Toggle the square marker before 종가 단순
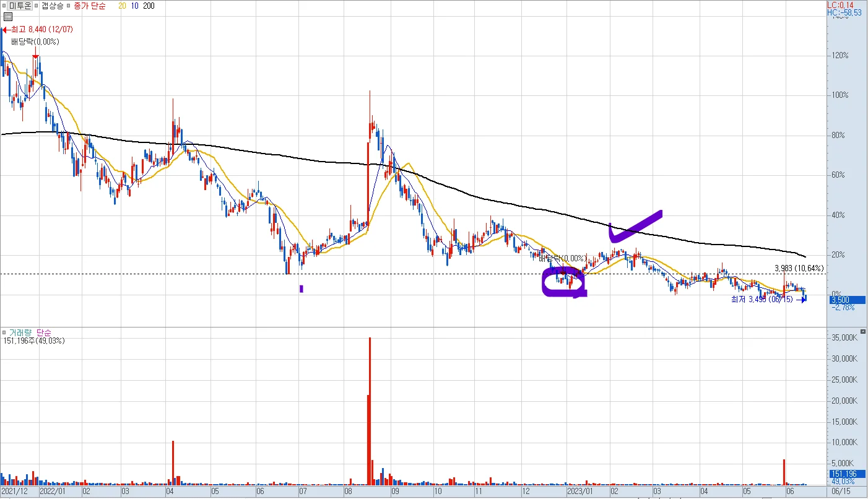Viewport: 868px width, 499px height. click(x=69, y=6)
